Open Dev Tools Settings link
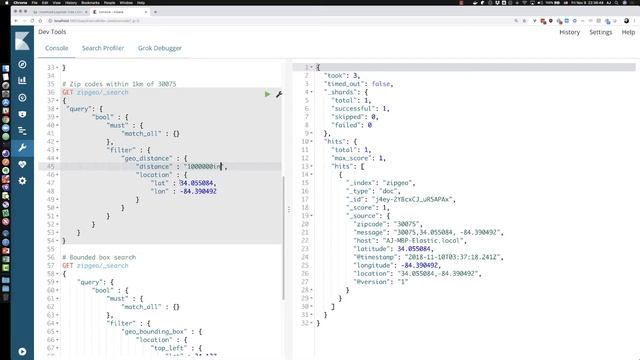Image resolution: width=640 pixels, height=360 pixels. 600,32
